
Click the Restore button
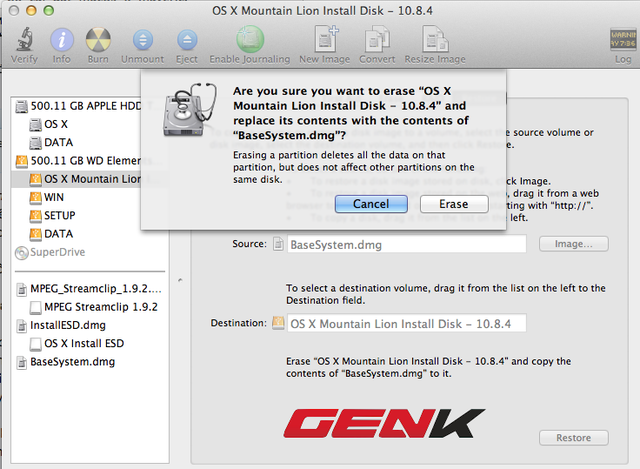573,438
